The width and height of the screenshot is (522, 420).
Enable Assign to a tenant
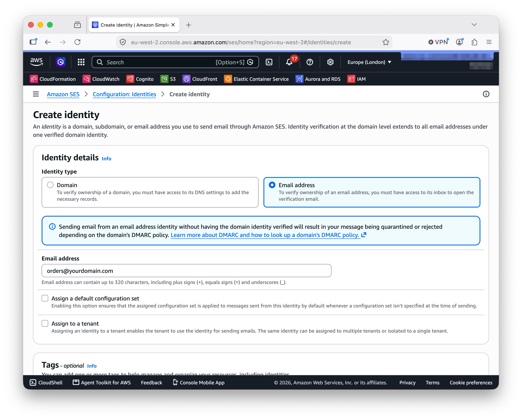pos(45,323)
